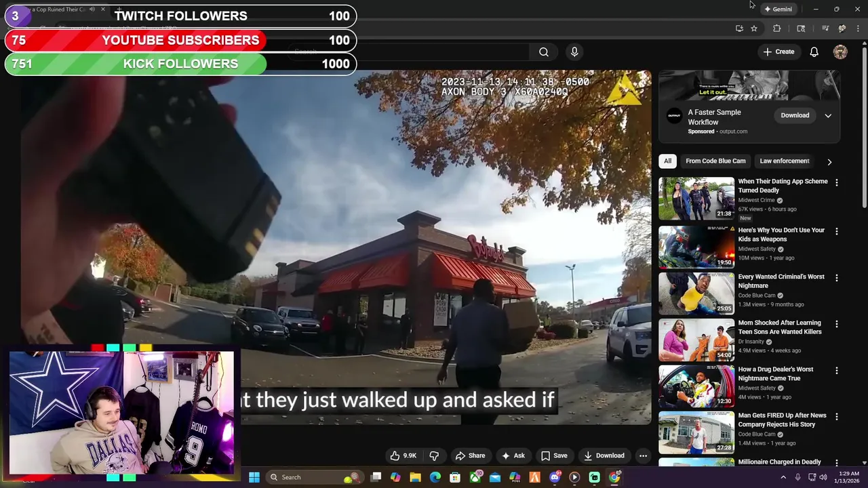Image resolution: width=868 pixels, height=488 pixels.
Task: Open options for Drug Dealer's Nightmare video
Action: (836, 371)
